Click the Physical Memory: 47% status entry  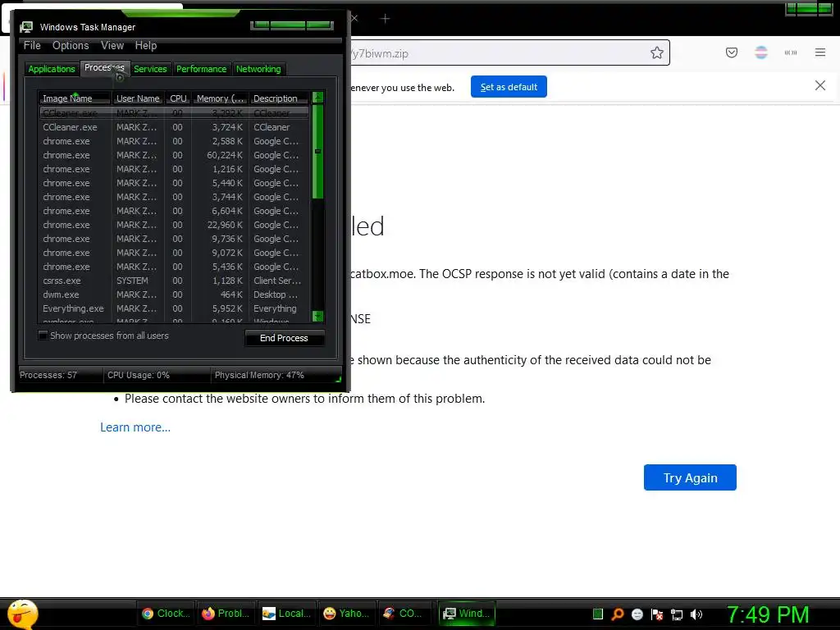click(x=259, y=375)
